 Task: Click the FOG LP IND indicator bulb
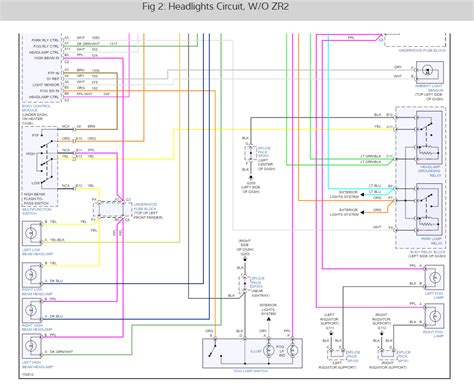[x=293, y=351]
